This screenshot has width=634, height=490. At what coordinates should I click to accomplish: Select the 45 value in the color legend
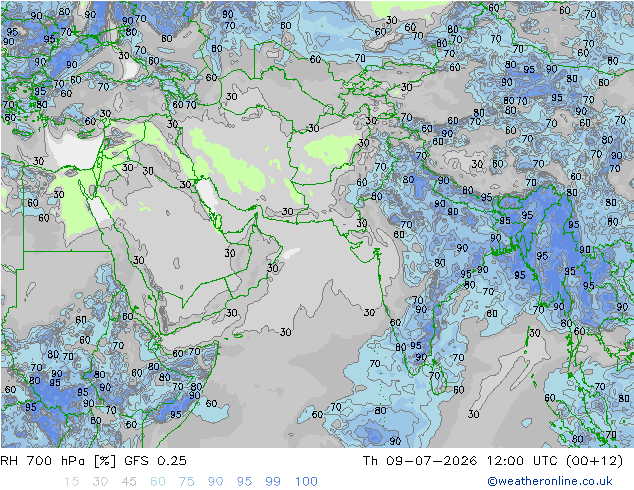click(129, 481)
